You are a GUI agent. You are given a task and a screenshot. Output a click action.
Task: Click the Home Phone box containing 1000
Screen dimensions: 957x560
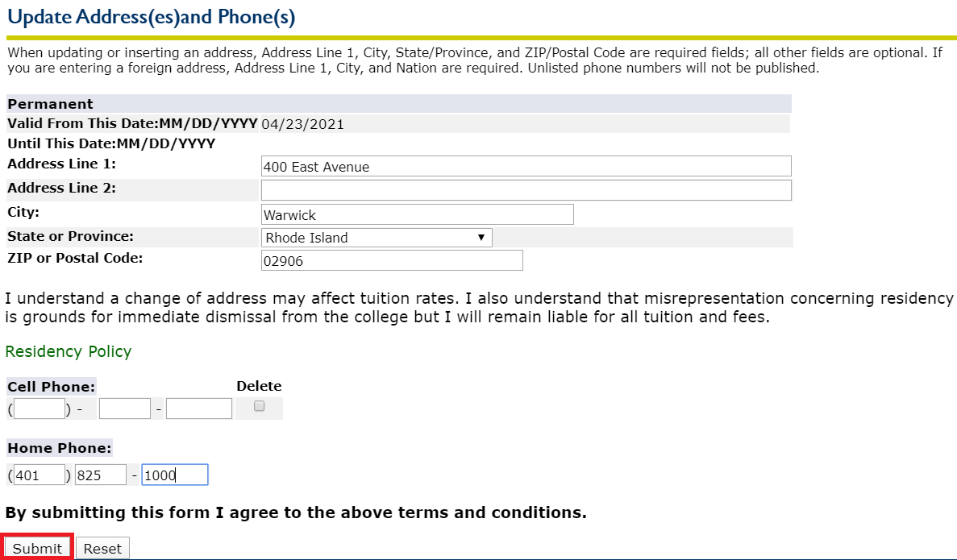[175, 475]
